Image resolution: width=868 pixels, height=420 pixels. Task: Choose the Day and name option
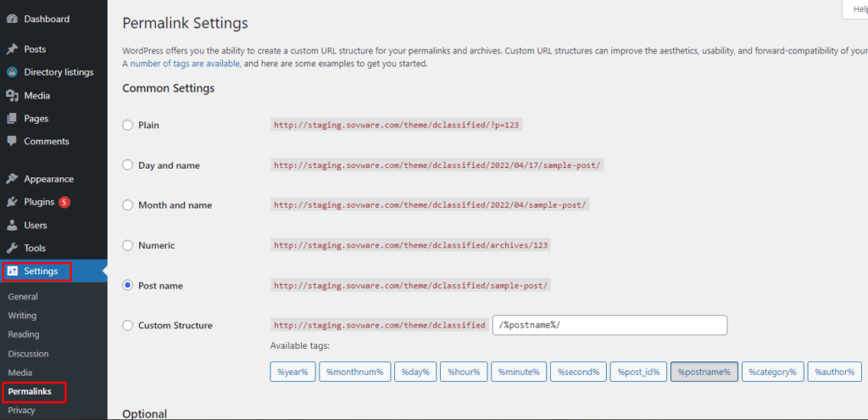tap(128, 165)
